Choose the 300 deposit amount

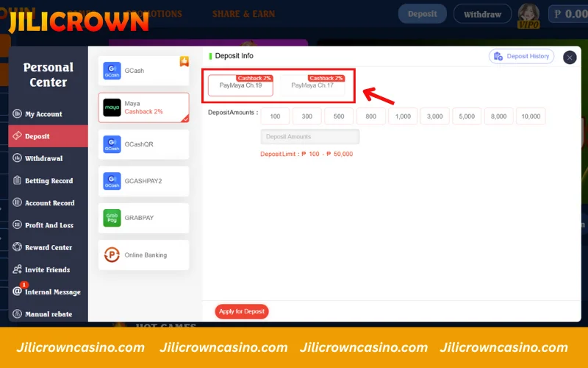(x=306, y=116)
